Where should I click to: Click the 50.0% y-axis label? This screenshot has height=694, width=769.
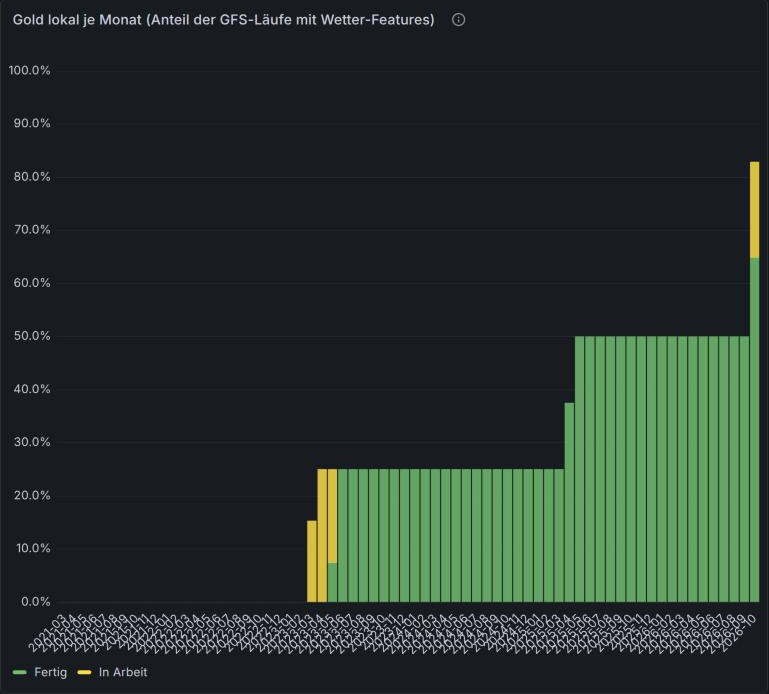tap(32, 336)
